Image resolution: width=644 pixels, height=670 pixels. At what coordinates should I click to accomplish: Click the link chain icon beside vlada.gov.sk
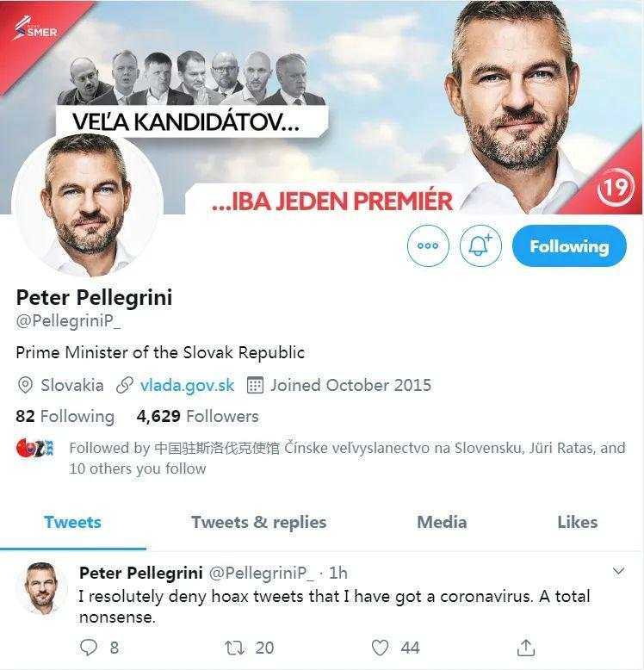(125, 385)
